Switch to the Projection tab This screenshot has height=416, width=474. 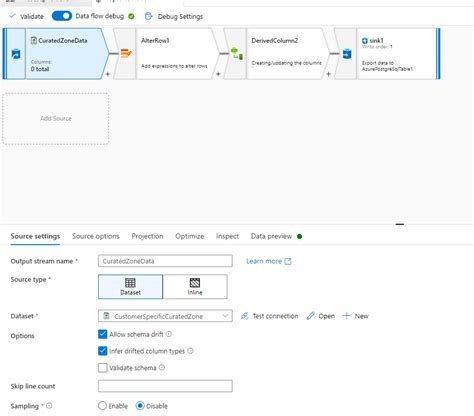(x=147, y=236)
